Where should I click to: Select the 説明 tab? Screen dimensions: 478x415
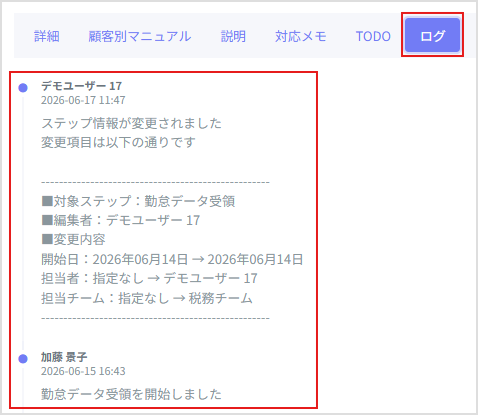point(233,36)
